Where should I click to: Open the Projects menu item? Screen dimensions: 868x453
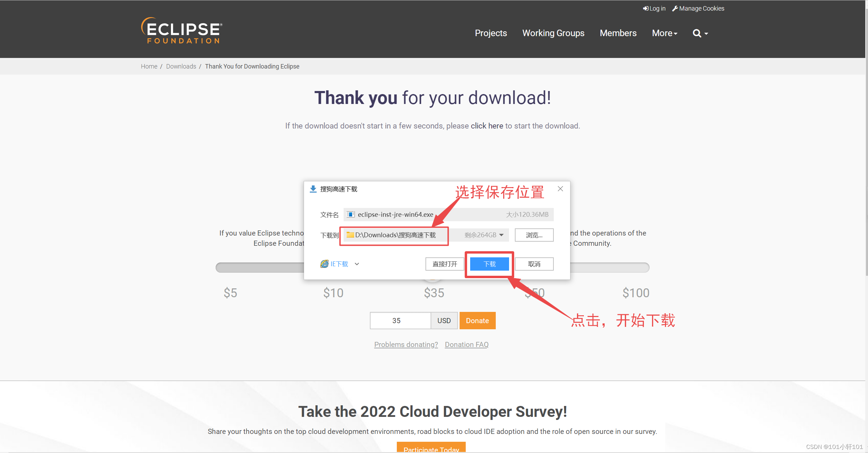coord(491,33)
